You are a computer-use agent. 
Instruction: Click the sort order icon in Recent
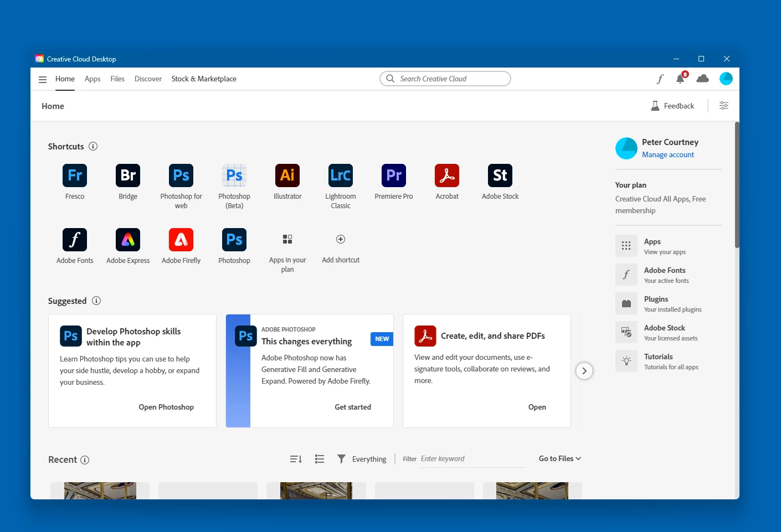296,459
